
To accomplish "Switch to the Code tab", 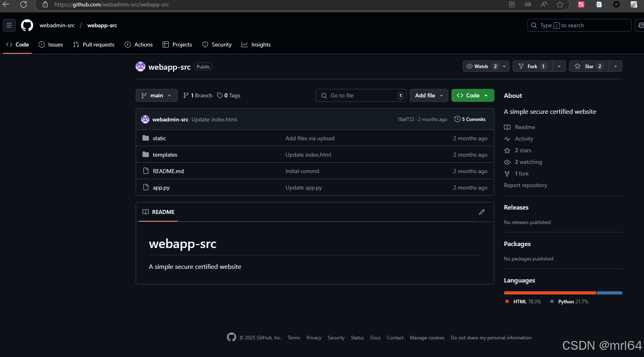I will [x=18, y=44].
